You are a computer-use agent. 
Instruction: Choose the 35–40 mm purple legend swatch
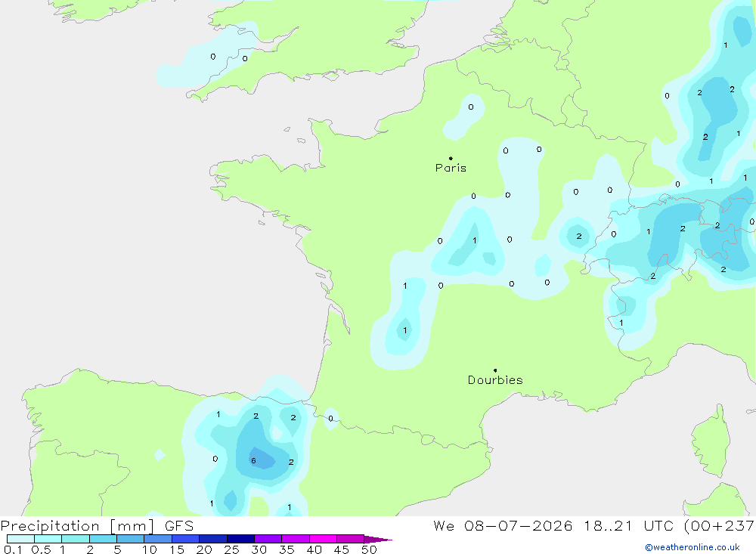tap(296, 539)
